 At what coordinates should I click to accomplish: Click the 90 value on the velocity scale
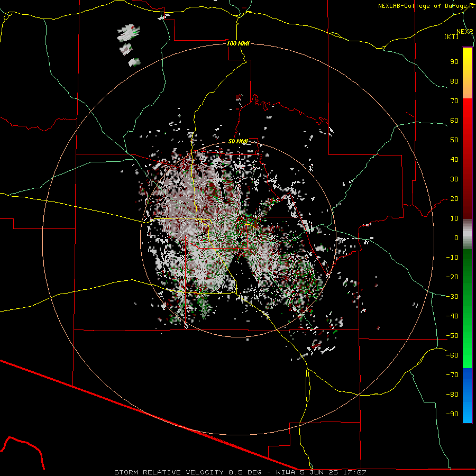[454, 62]
